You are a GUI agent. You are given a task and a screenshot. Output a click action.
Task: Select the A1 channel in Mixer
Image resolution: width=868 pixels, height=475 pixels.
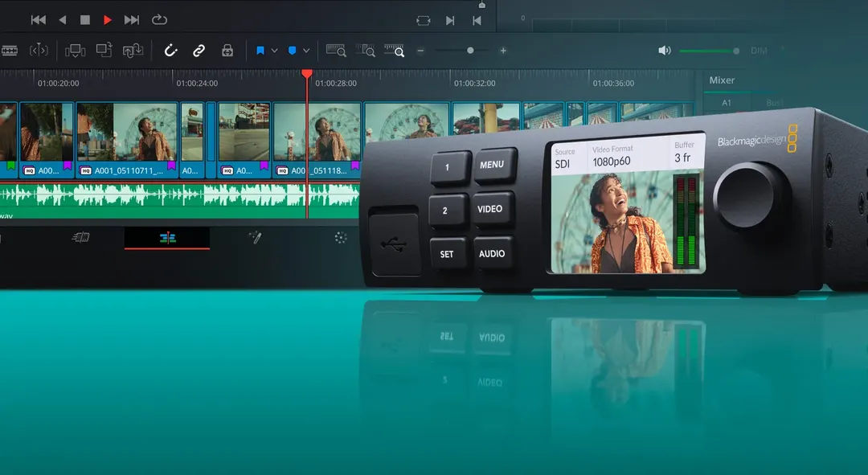(727, 103)
